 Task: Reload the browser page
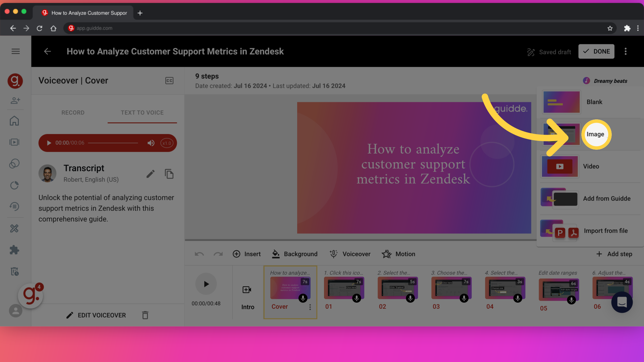[x=40, y=28]
